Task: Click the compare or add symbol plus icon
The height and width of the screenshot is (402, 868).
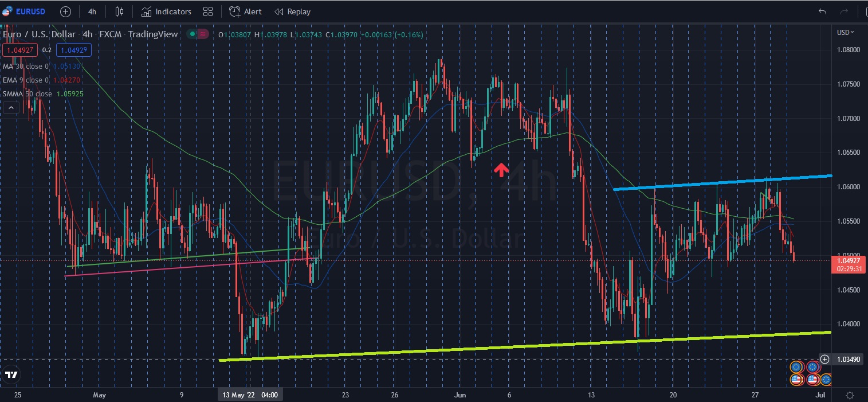Action: (66, 11)
